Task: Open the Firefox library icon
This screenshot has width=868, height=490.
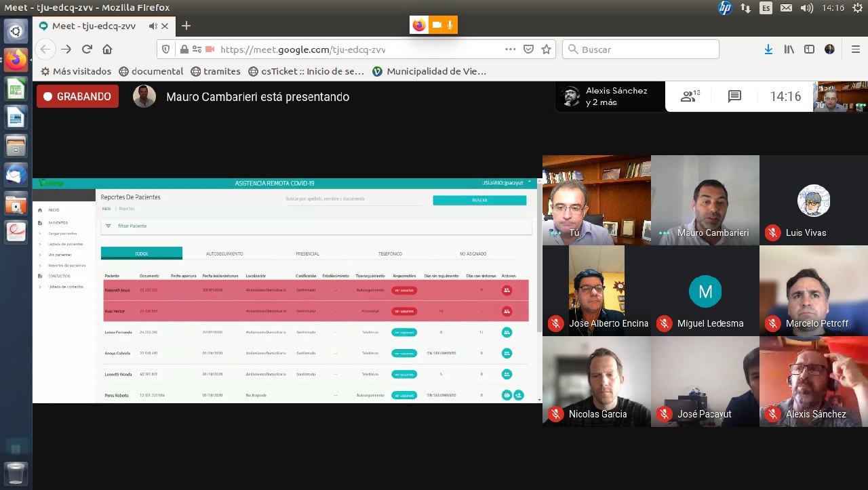Action: (789, 49)
